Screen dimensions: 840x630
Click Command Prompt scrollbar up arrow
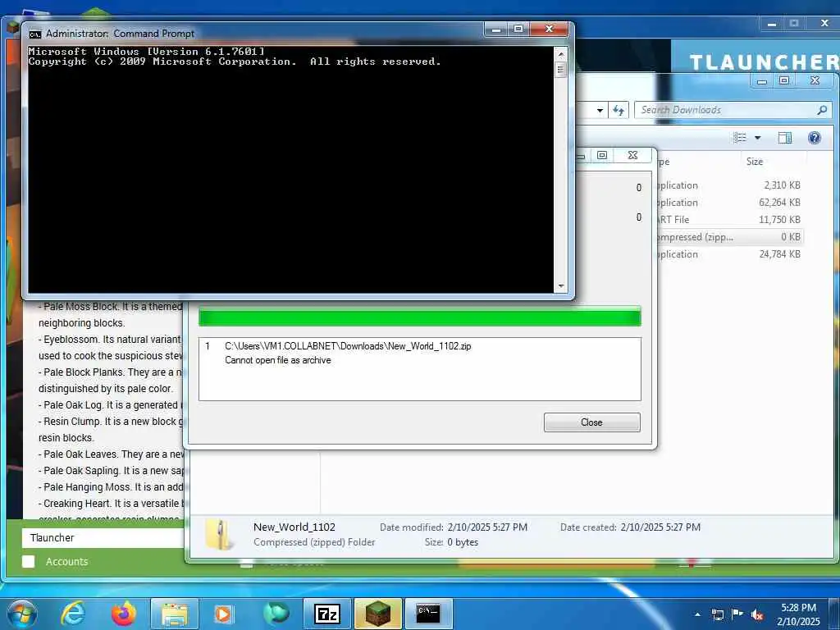tap(561, 54)
